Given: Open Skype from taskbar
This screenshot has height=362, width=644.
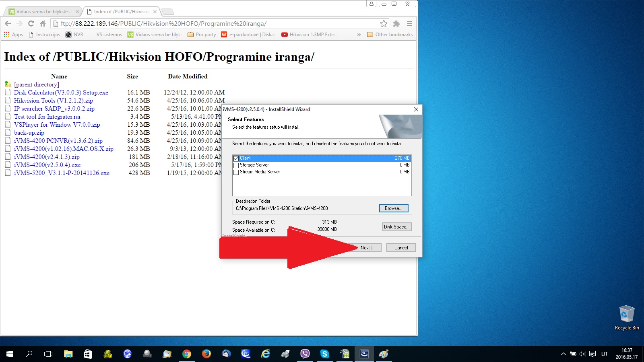Looking at the screenshot, I should pyautogui.click(x=324, y=354).
